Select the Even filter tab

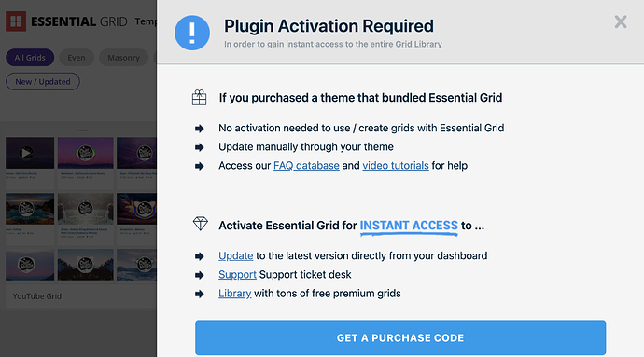click(77, 58)
